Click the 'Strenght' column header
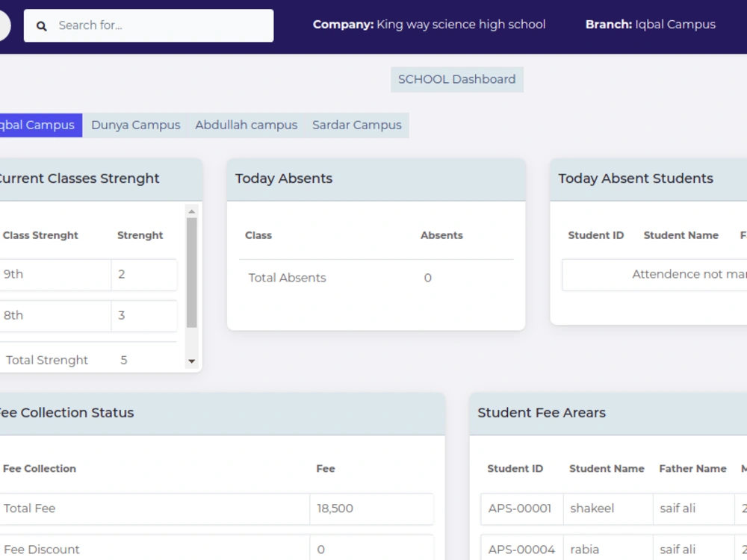747x560 pixels. (x=140, y=235)
